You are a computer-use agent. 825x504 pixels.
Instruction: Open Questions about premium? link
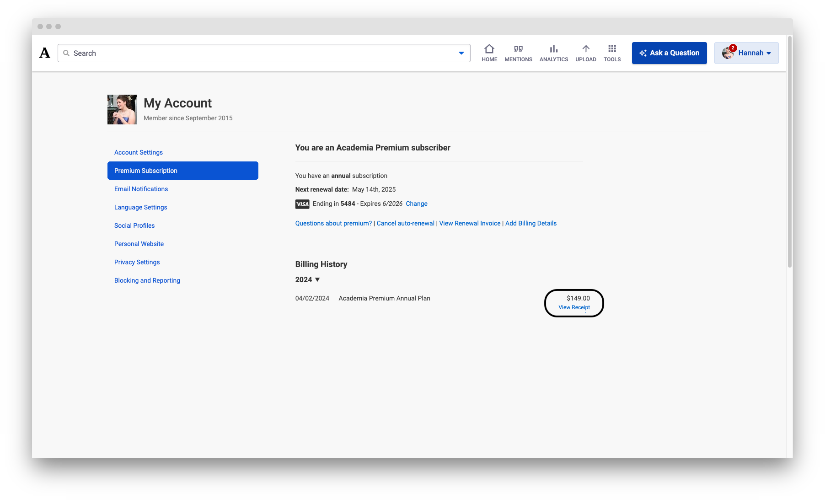pyautogui.click(x=333, y=223)
